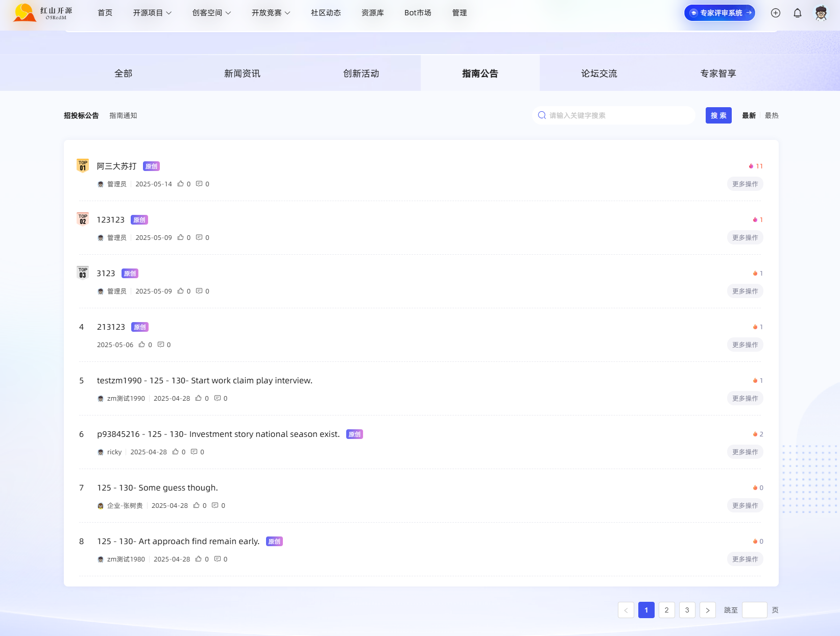Like the 213123 post
Image resolution: width=840 pixels, height=636 pixels.
[142, 345]
